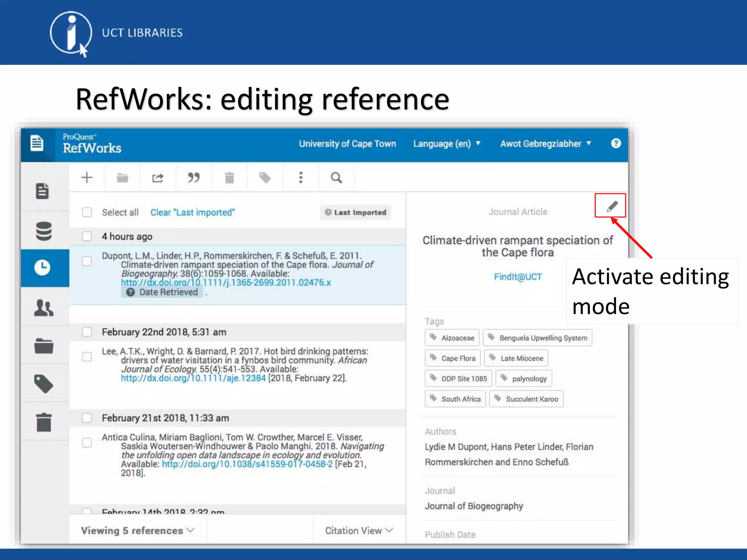Image resolution: width=747 pixels, height=560 pixels.
Task: Open the aje.12384 DOI link
Action: (193, 378)
